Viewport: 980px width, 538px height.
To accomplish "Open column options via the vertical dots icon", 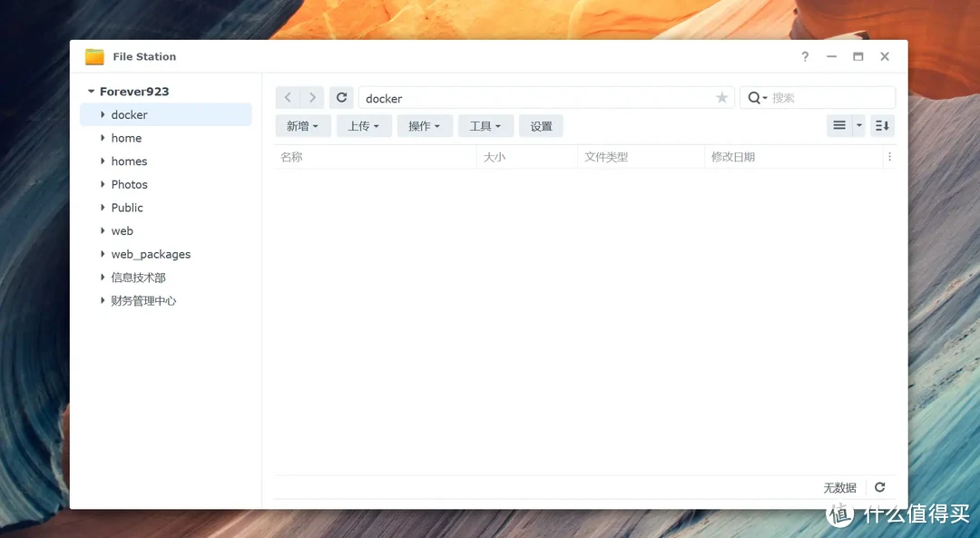I will pyautogui.click(x=890, y=156).
